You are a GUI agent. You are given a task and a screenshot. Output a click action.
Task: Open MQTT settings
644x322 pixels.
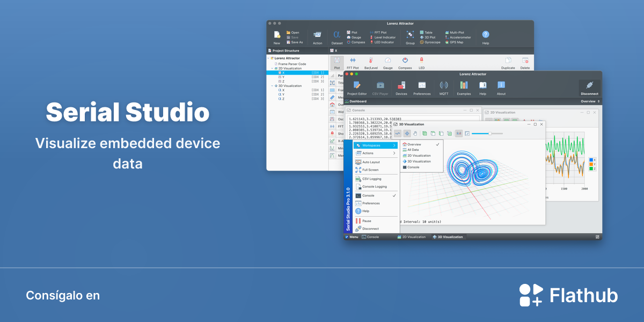coord(444,87)
